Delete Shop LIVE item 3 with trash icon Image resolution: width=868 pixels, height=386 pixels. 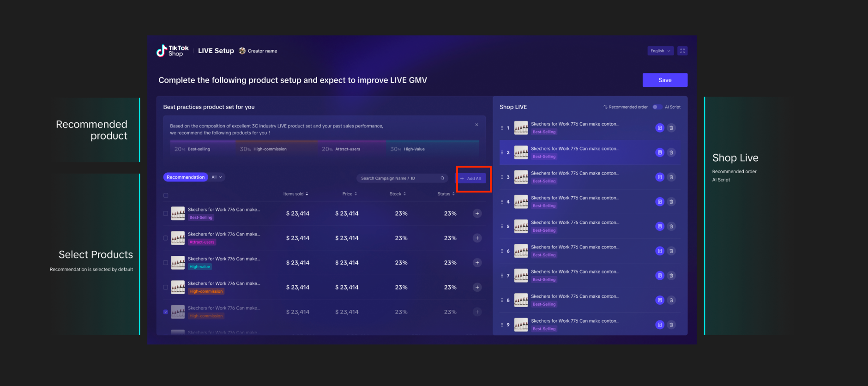[671, 177]
